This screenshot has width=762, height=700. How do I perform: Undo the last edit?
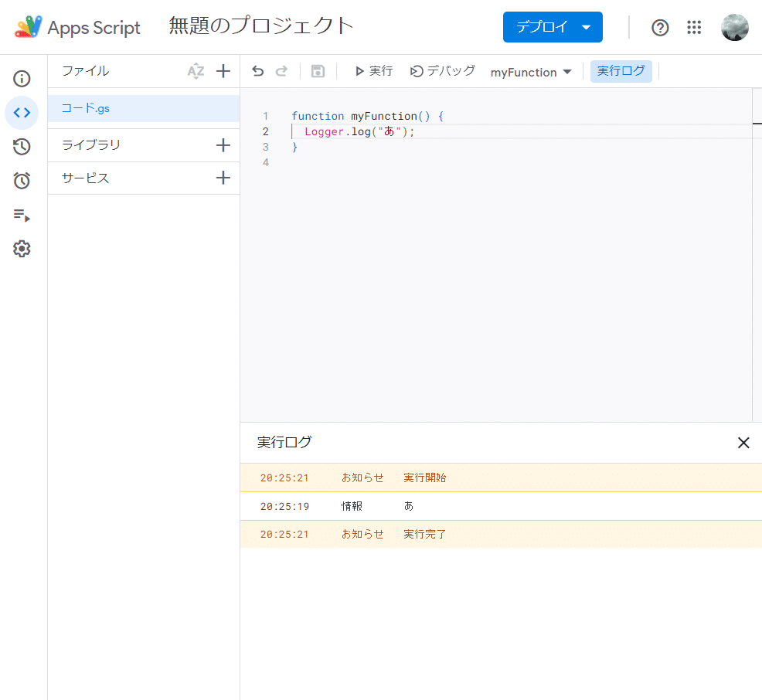coord(257,71)
